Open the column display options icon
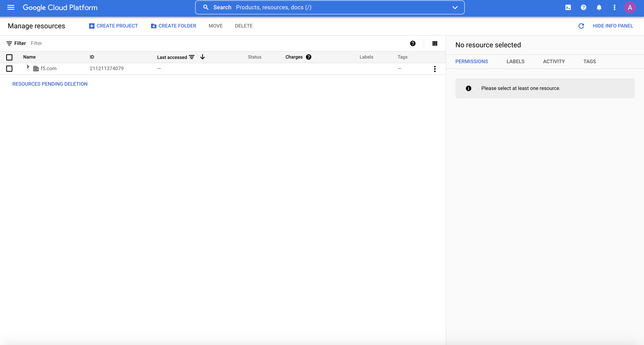Screen dimensions: 644x345 point(435,43)
